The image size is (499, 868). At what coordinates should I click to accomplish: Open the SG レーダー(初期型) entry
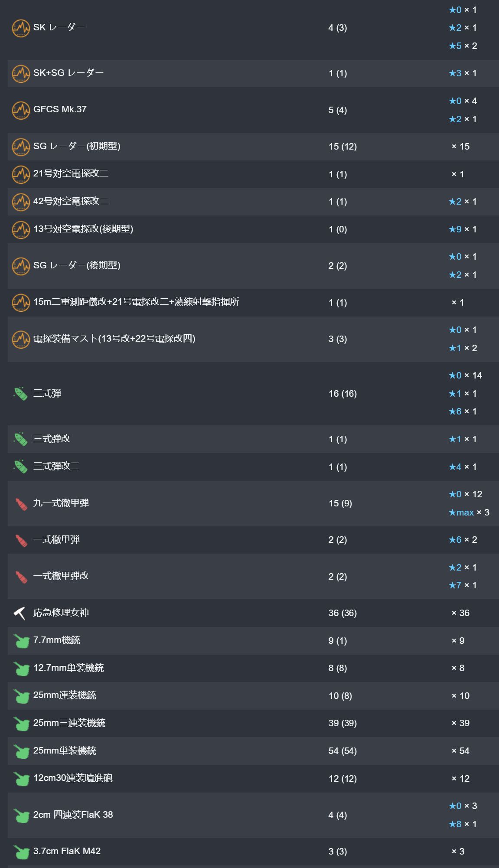[77, 146]
